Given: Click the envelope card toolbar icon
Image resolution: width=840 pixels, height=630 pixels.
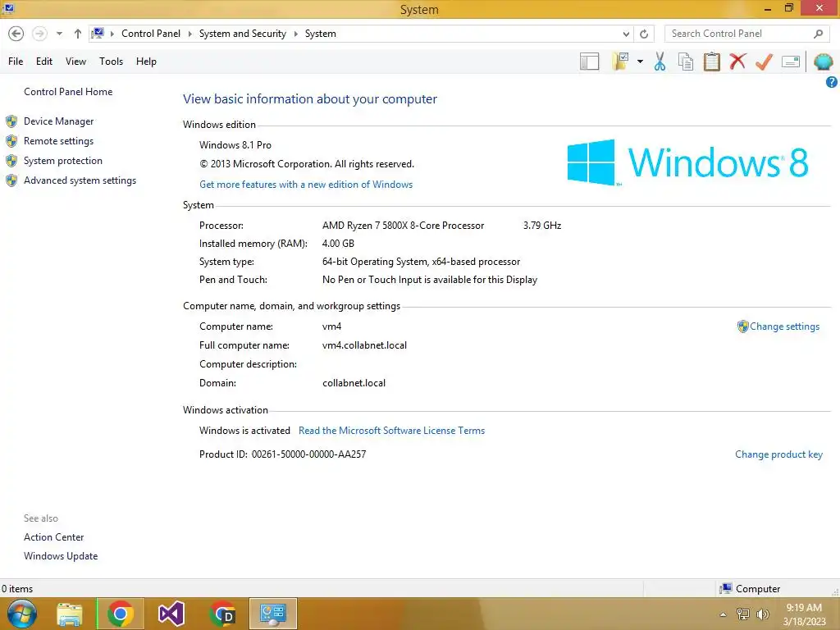Looking at the screenshot, I should pos(791,62).
